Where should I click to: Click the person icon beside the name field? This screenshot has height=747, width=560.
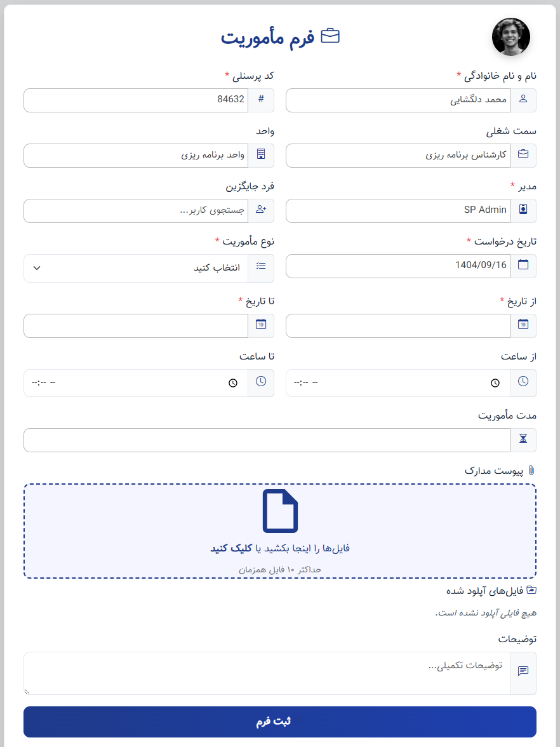click(524, 100)
